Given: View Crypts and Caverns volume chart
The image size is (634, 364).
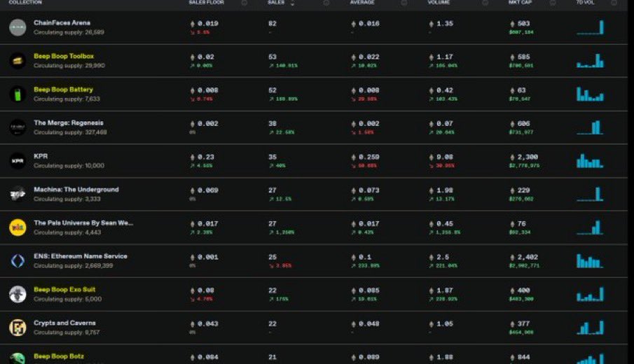Looking at the screenshot, I should pos(590,327).
